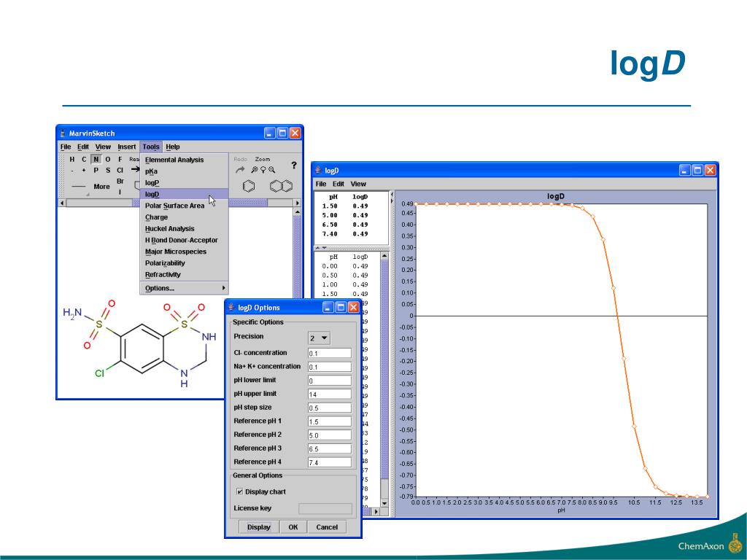Click the Redo arrow icon
This screenshot has height=560, width=747.
tap(240, 169)
